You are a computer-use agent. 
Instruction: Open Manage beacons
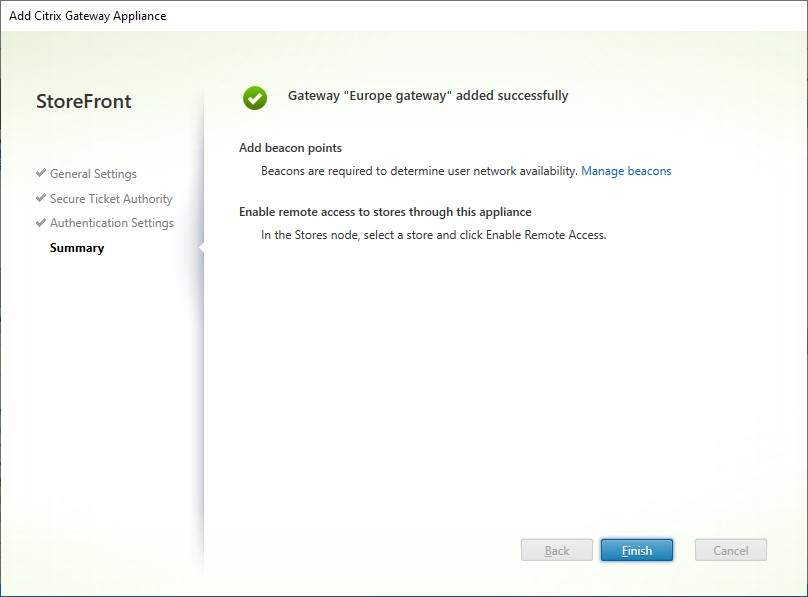click(x=626, y=170)
